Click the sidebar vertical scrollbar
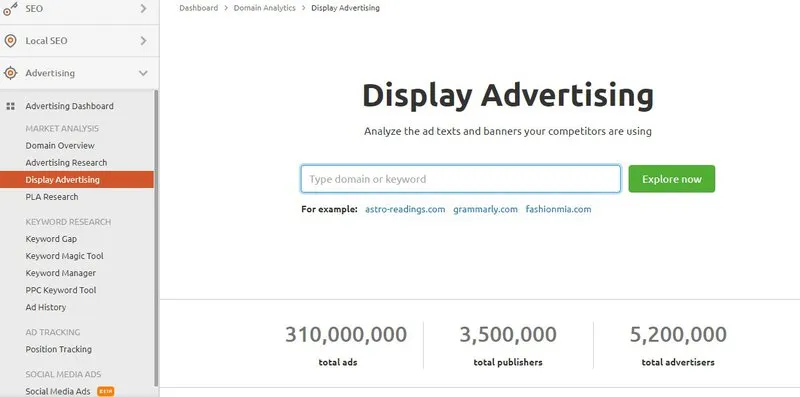The height and width of the screenshot is (397, 800). click(x=156, y=239)
